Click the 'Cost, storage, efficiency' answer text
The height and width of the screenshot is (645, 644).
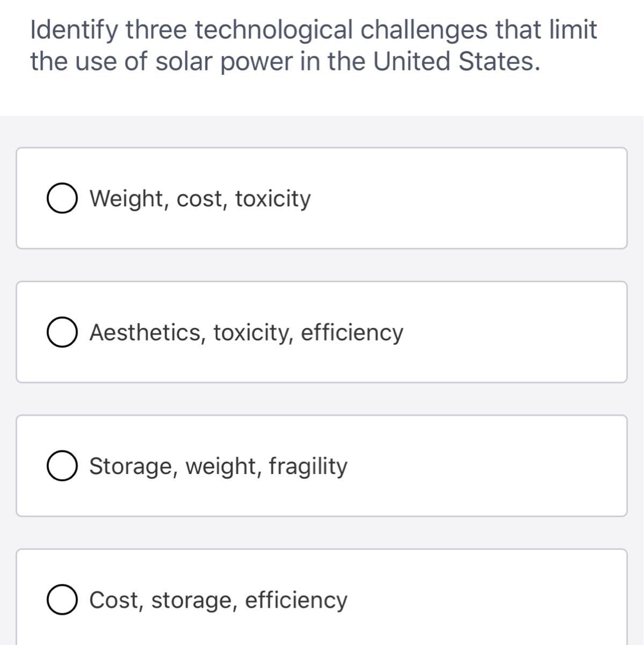(218, 600)
